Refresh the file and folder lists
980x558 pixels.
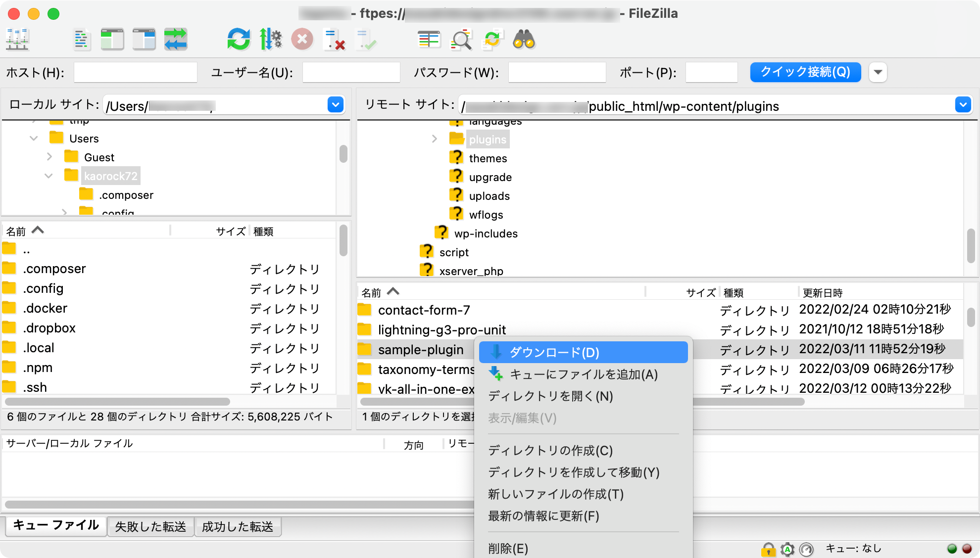pos(239,40)
